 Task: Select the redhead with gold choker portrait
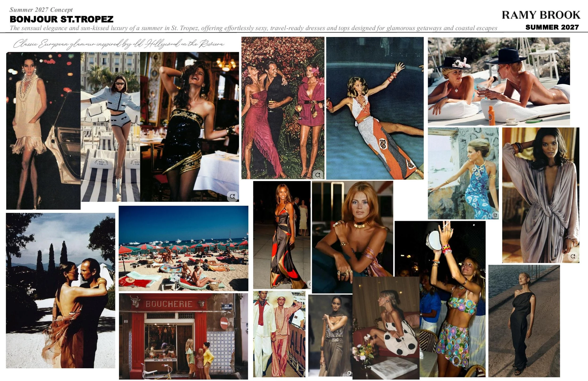pyautogui.click(x=352, y=237)
